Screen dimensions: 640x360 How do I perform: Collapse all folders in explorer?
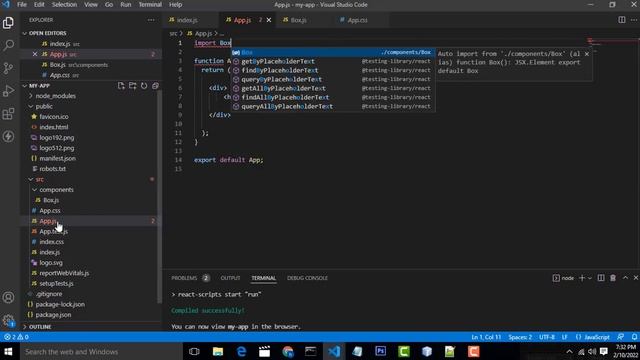(x=155, y=86)
